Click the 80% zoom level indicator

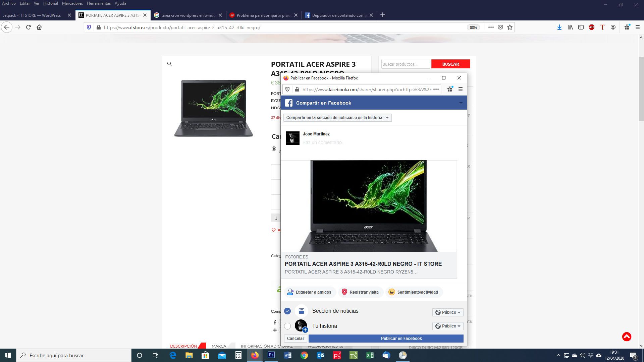coord(473,27)
